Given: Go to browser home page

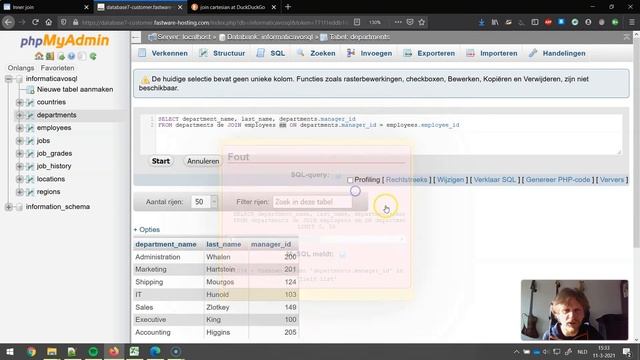Looking at the screenshot, I should coord(49,22).
